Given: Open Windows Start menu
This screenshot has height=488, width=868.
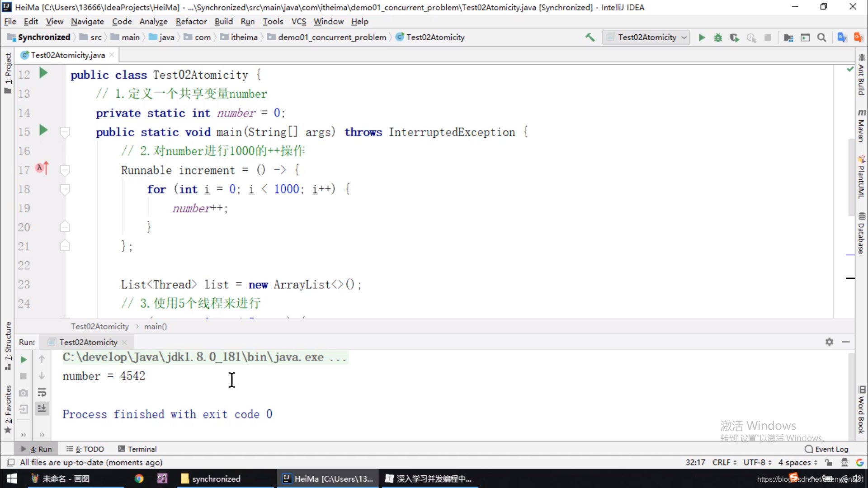Looking at the screenshot, I should pyautogui.click(x=12, y=479).
